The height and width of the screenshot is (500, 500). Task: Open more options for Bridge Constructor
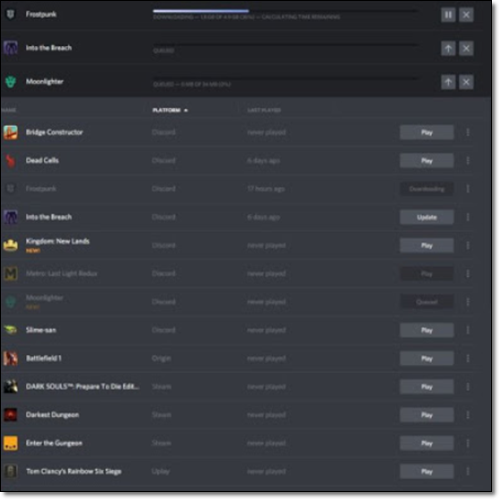[x=468, y=132]
